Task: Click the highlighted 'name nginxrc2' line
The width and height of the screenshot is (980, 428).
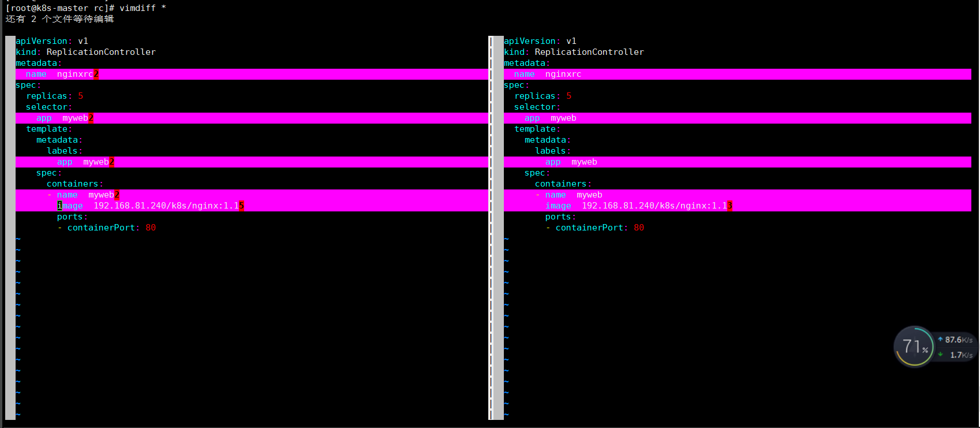Action: click(x=252, y=74)
